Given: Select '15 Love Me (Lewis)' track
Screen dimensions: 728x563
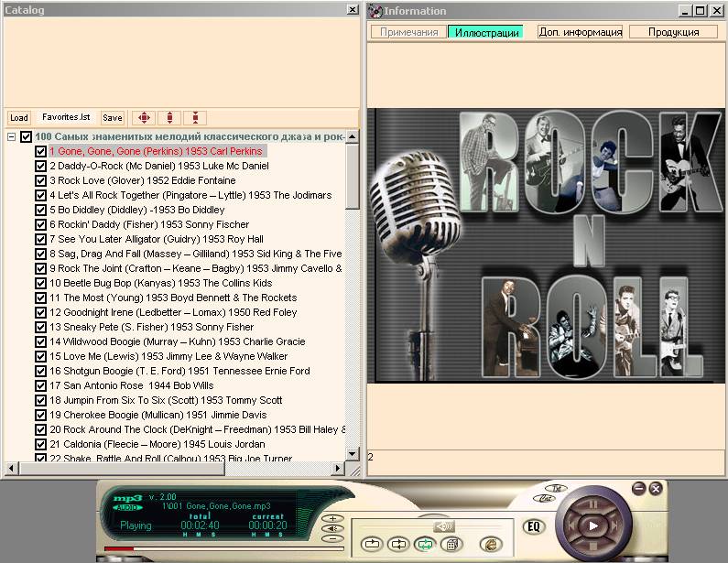Looking at the screenshot, I should pyautogui.click(x=168, y=356).
